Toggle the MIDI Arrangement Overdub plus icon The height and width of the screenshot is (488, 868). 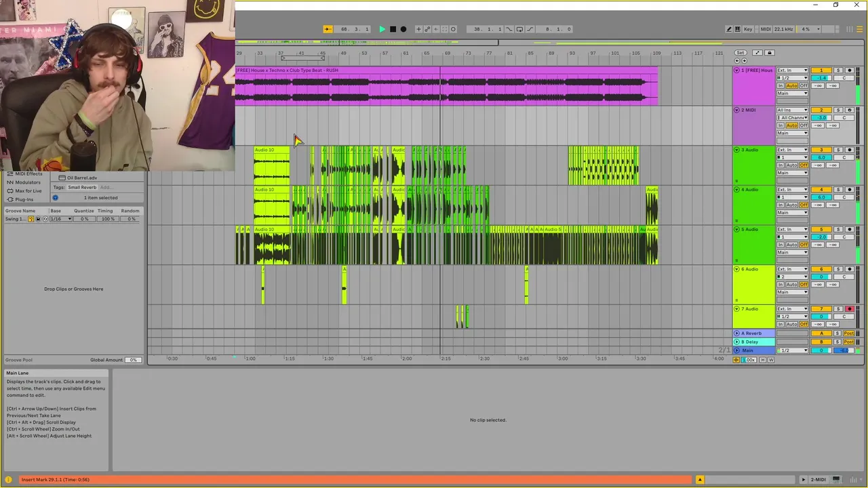pyautogui.click(x=418, y=29)
